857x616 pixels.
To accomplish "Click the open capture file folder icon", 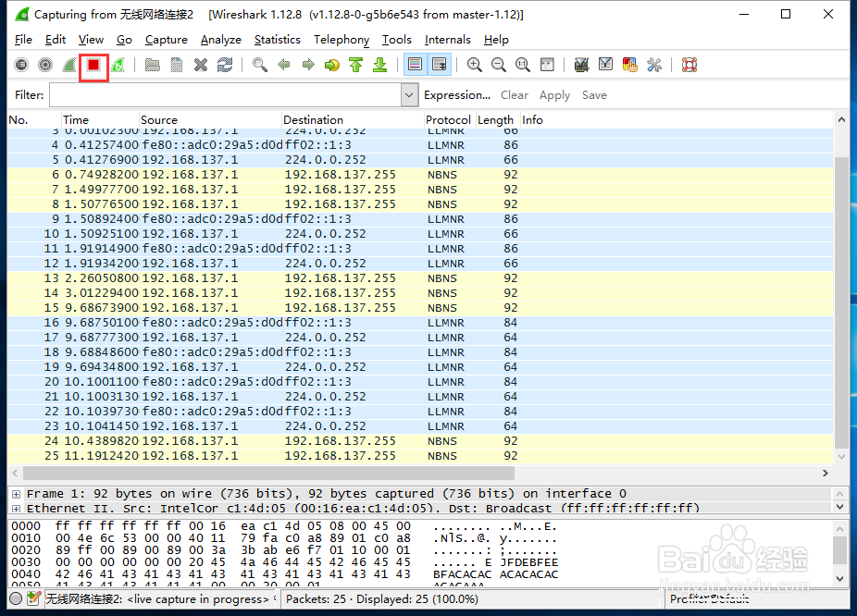I will [153, 65].
